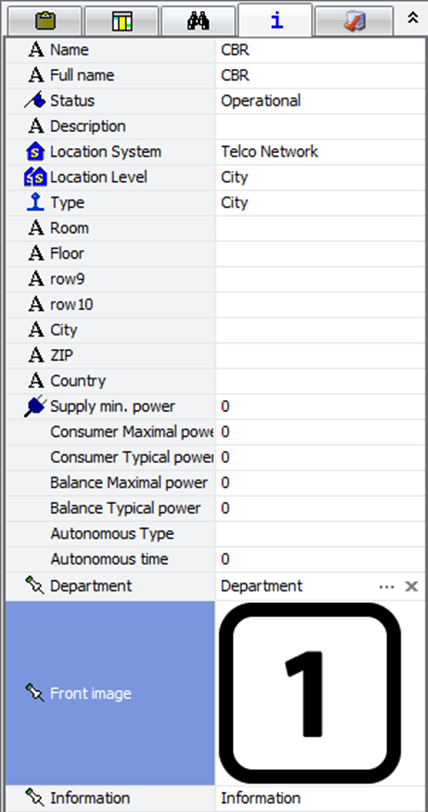The width and height of the screenshot is (428, 812).
Task: Click the Supply min. power plug icon
Action: (x=35, y=407)
